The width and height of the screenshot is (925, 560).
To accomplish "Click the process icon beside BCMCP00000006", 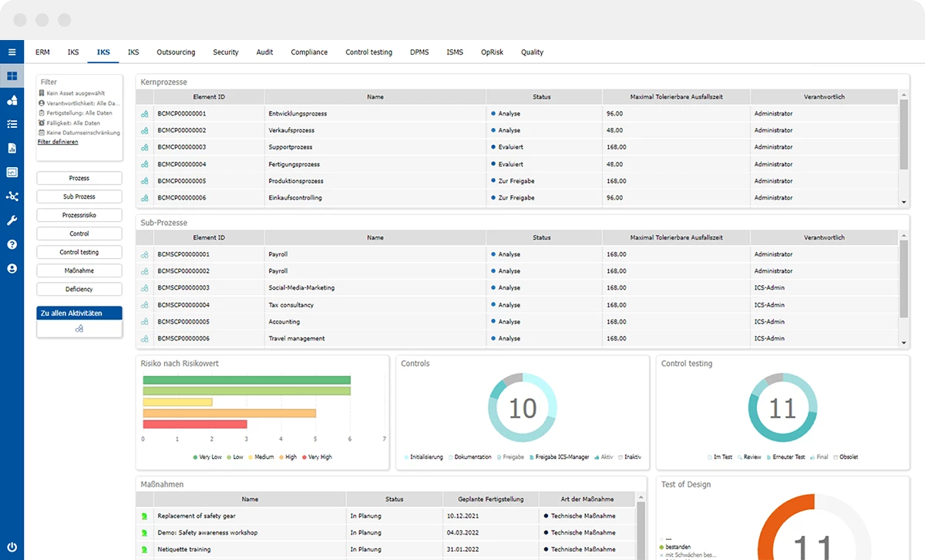I will 144,198.
